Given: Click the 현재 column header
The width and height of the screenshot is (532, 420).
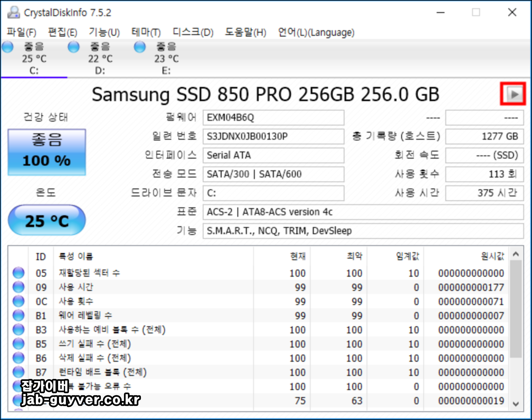Looking at the screenshot, I should click(282, 256).
